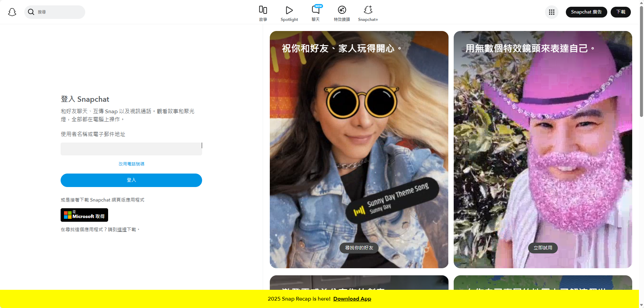Open the 故事 (Stories) icon
Image resolution: width=644 pixels, height=308 pixels.
(x=263, y=10)
